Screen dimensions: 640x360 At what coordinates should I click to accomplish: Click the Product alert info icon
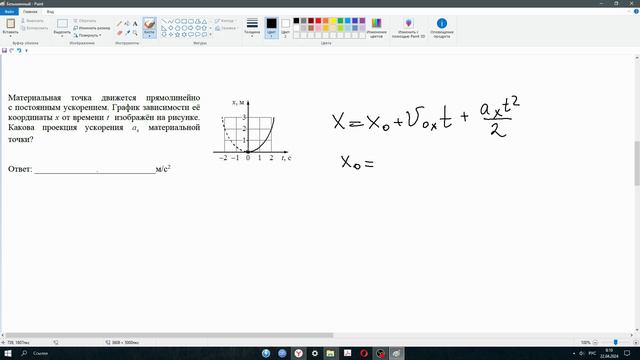[x=442, y=23]
